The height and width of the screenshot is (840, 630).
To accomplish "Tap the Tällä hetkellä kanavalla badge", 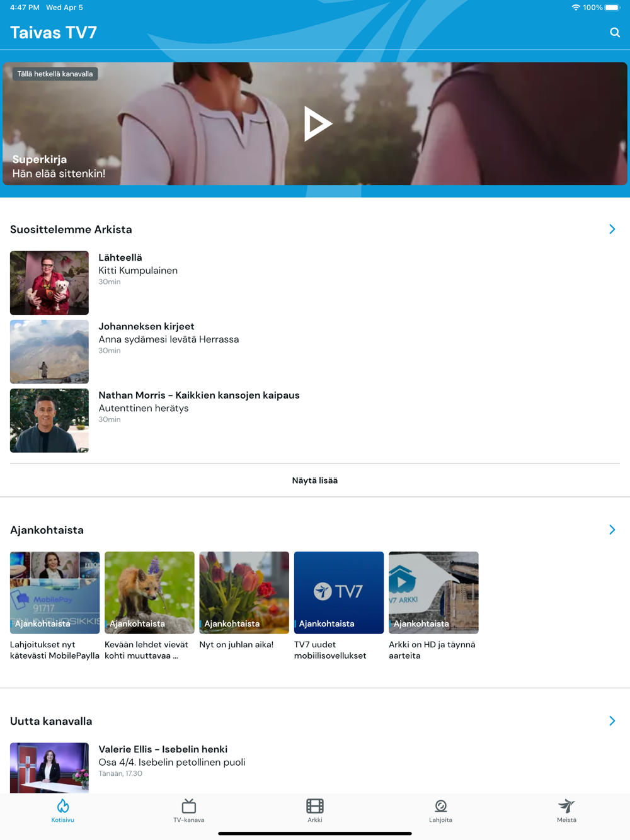I will (x=55, y=74).
